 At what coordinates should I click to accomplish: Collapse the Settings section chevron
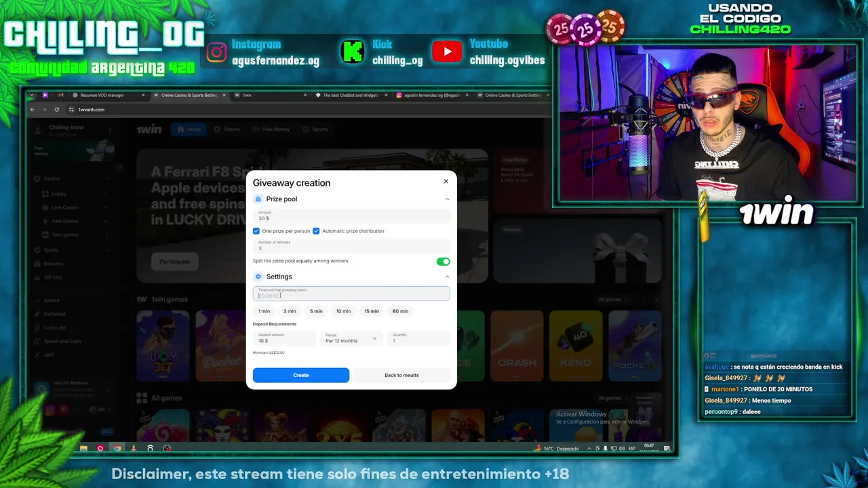click(447, 277)
